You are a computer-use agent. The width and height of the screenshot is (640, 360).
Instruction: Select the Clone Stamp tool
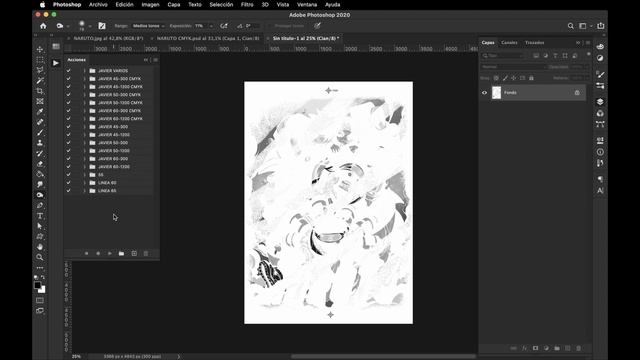[x=40, y=143]
